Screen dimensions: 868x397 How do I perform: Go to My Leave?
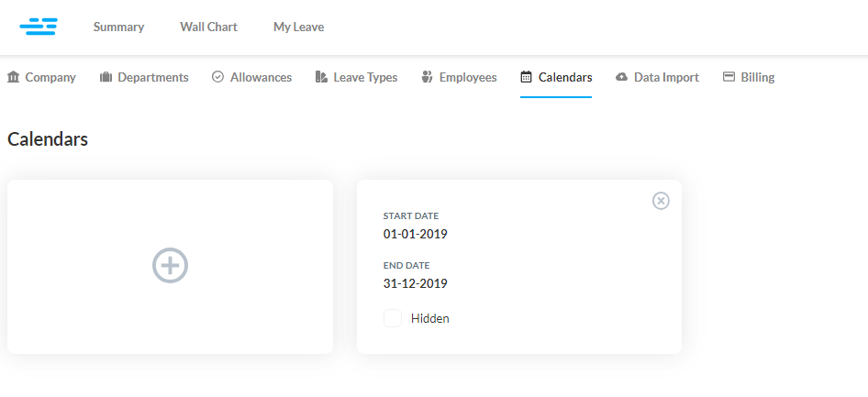click(x=299, y=27)
